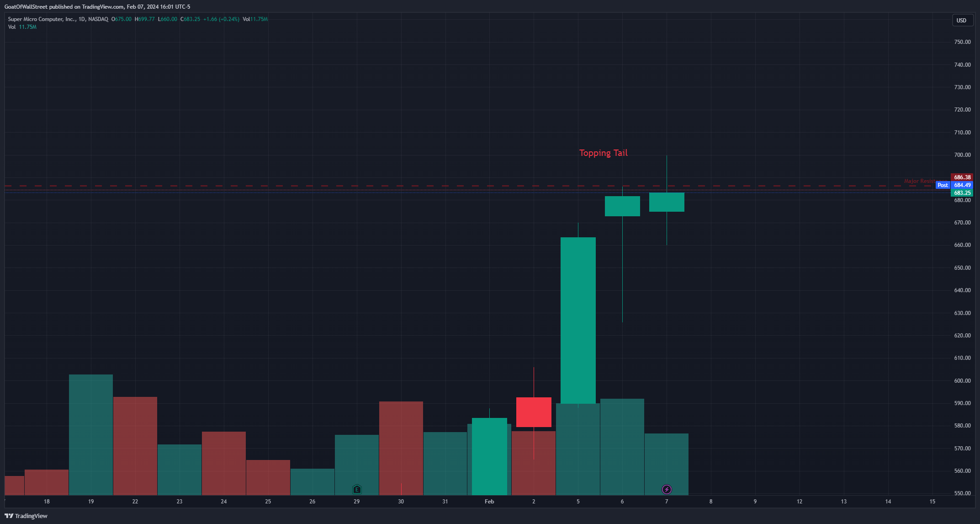This screenshot has height=524, width=980.
Task: Click the 'Major Resist' line label
Action: pyautogui.click(x=919, y=181)
